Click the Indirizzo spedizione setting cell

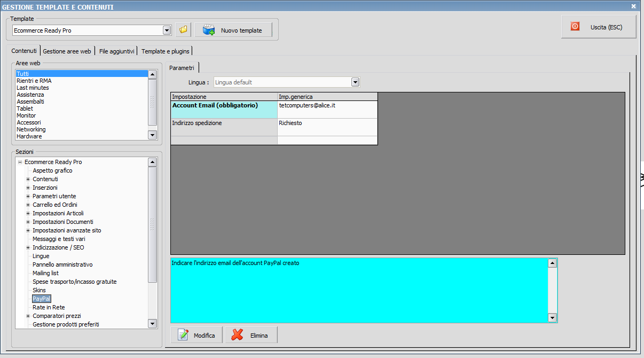tap(224, 127)
